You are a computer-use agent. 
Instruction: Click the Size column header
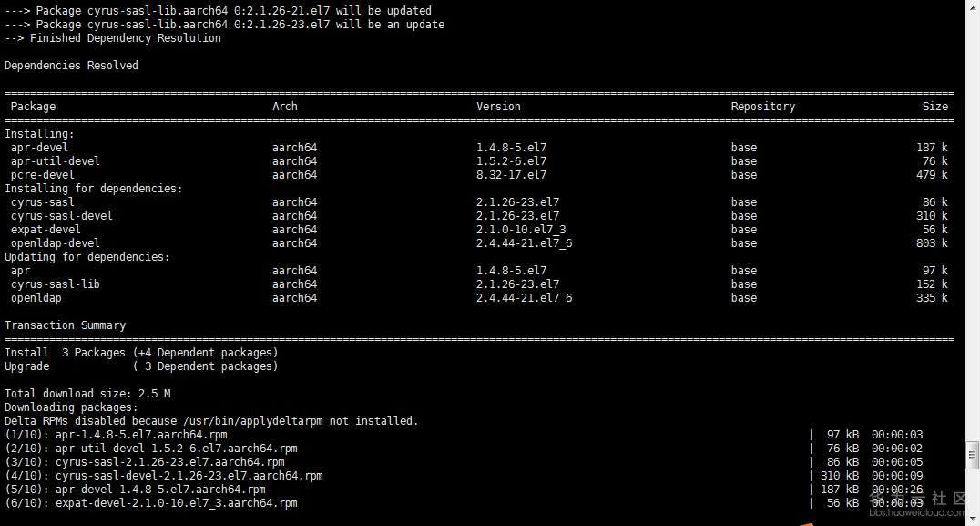coord(934,107)
